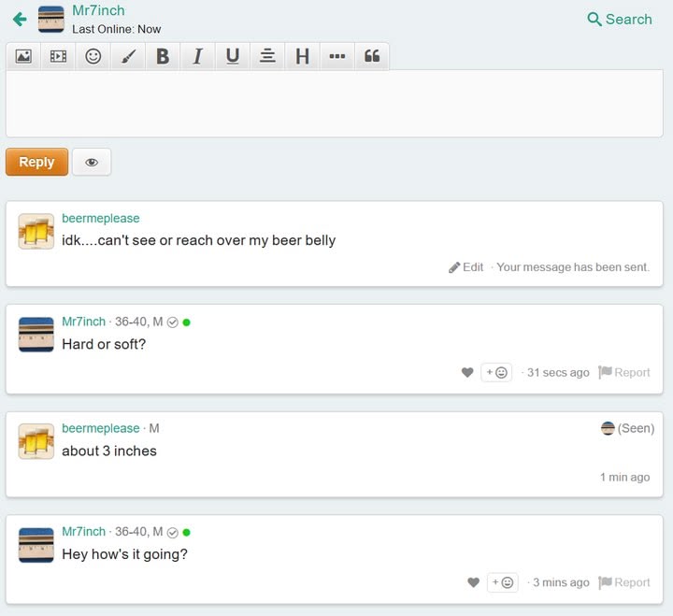
Task: Expand more formatting options (three dots)
Action: [x=337, y=56]
